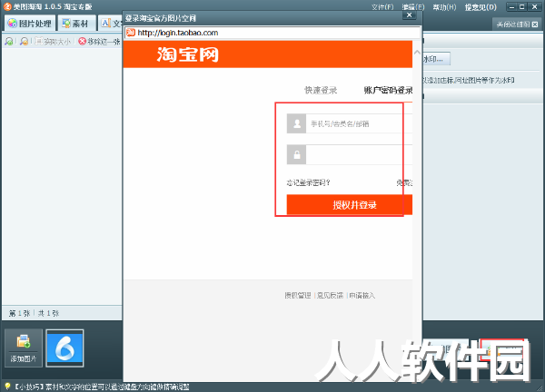Screen dimensions: 545x392
Task: Open the 申请接入 link
Action: coord(362,296)
